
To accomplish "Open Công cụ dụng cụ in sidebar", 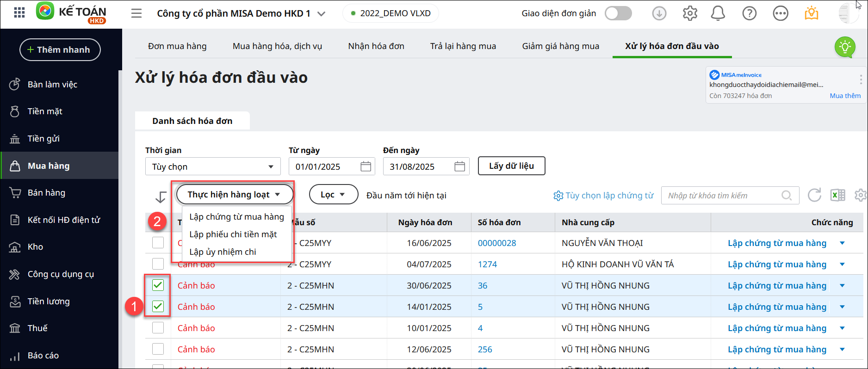I will click(x=59, y=274).
